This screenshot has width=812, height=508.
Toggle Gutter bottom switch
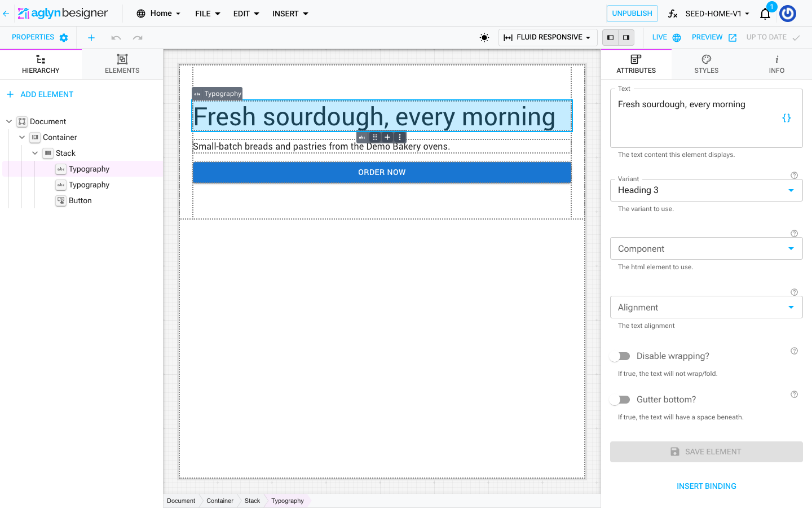(620, 400)
